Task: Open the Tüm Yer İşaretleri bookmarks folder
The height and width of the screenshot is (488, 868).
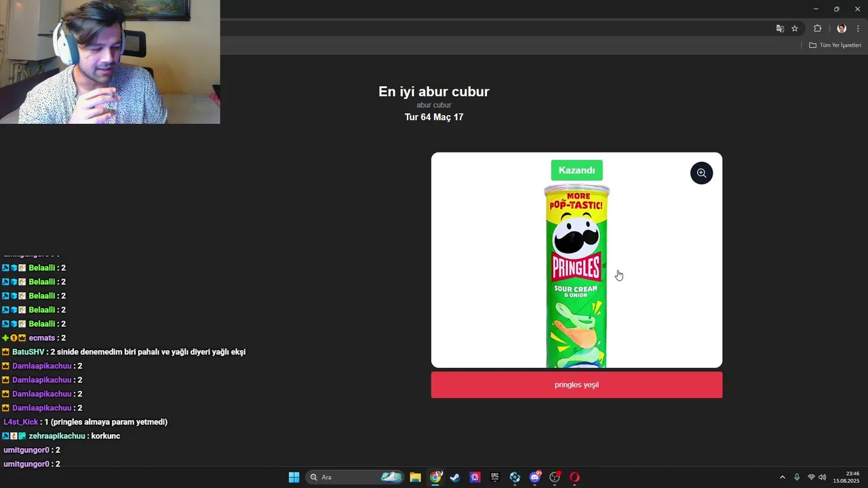Action: tap(835, 45)
